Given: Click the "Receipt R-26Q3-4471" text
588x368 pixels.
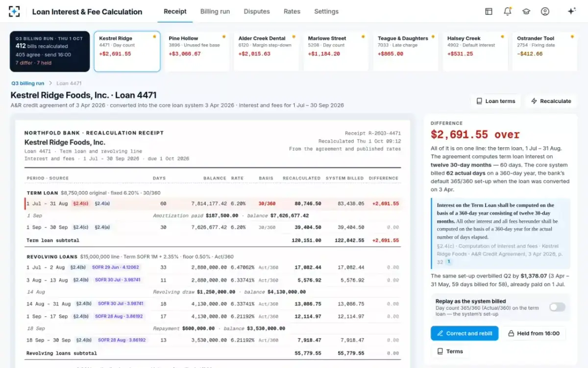Looking at the screenshot, I should point(372,133).
